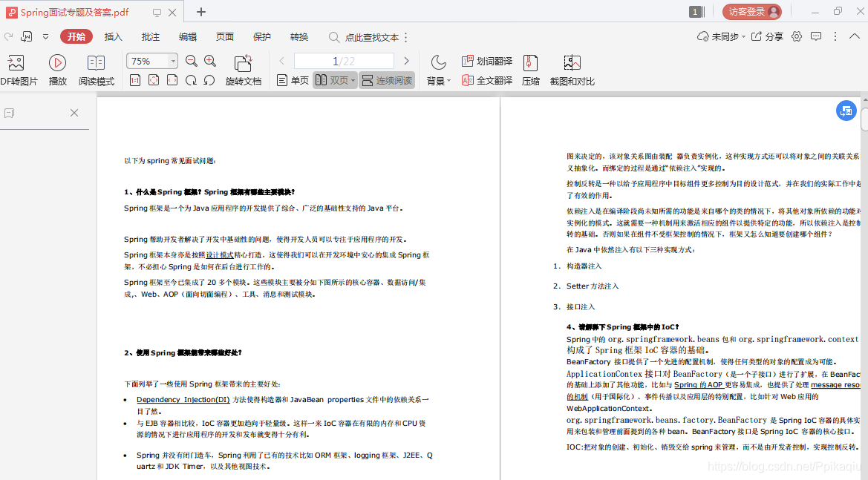Switch to 单页 single page view
The height and width of the screenshot is (480, 868).
click(x=293, y=81)
